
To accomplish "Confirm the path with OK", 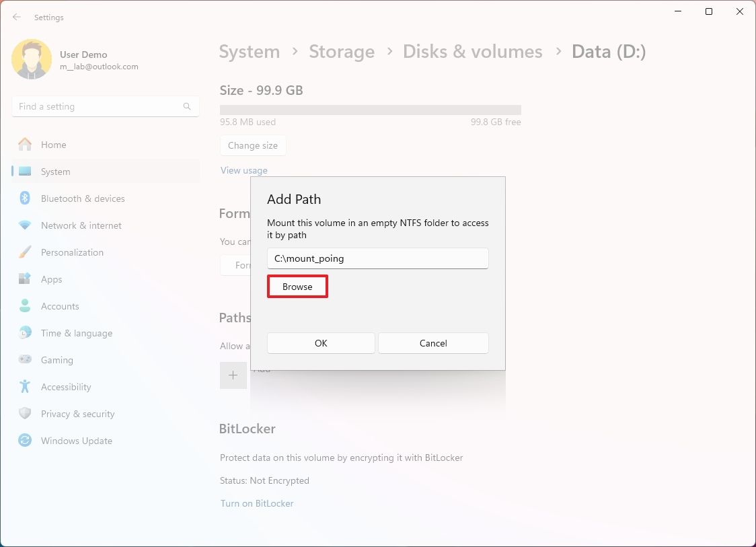I will point(320,343).
